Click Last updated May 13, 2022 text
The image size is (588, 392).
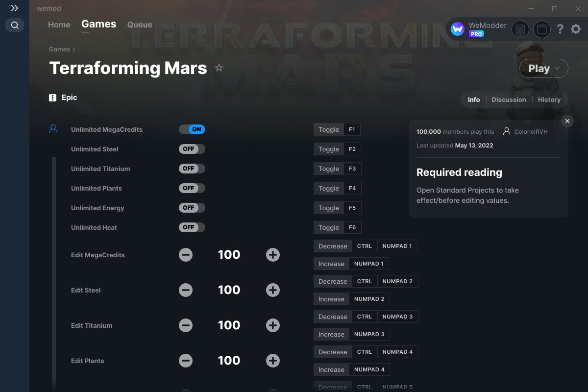455,146
